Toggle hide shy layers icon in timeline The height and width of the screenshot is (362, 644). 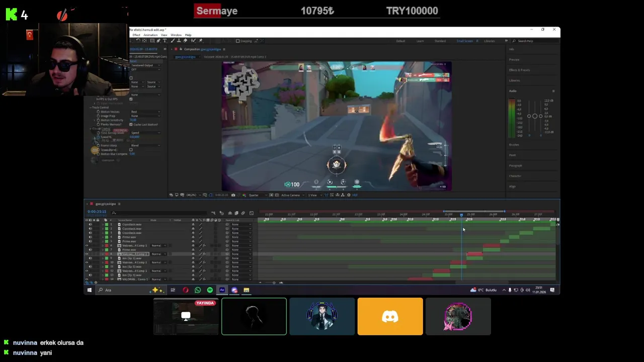pyautogui.click(x=230, y=213)
